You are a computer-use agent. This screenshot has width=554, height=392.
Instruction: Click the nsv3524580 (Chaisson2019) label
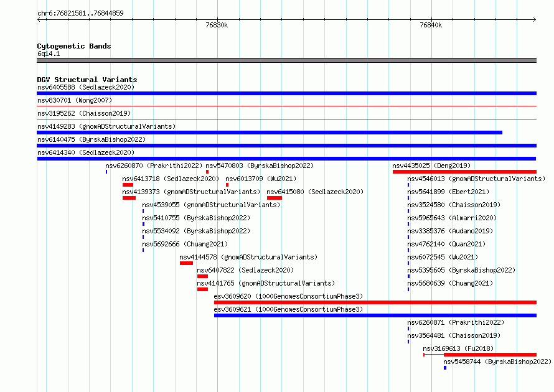[454, 205]
